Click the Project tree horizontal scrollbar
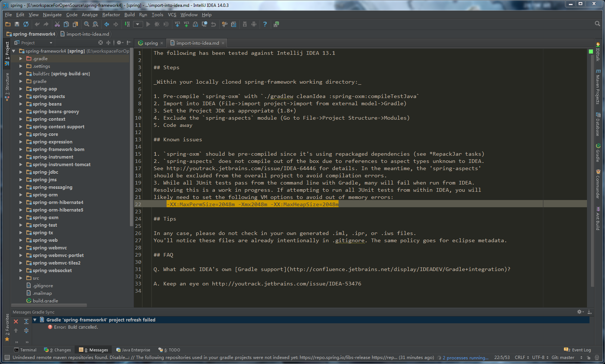Viewport: 605px width, 364px height. [49, 305]
